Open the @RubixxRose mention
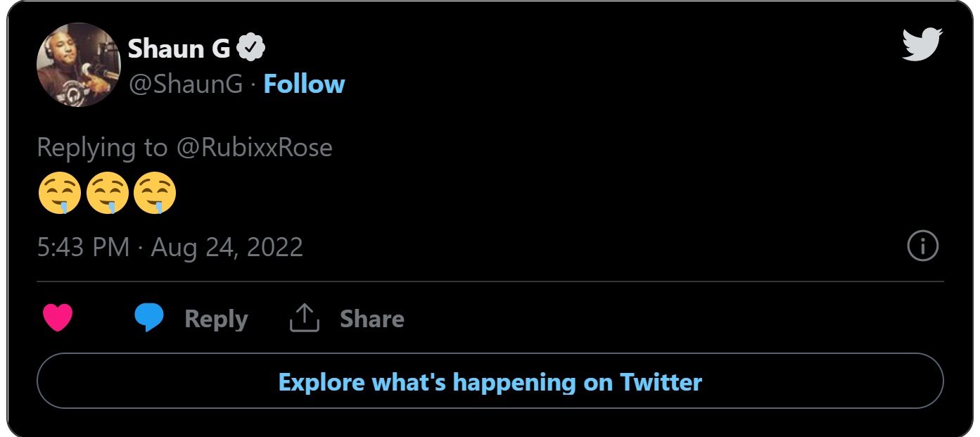The width and height of the screenshot is (980, 437). (254, 148)
